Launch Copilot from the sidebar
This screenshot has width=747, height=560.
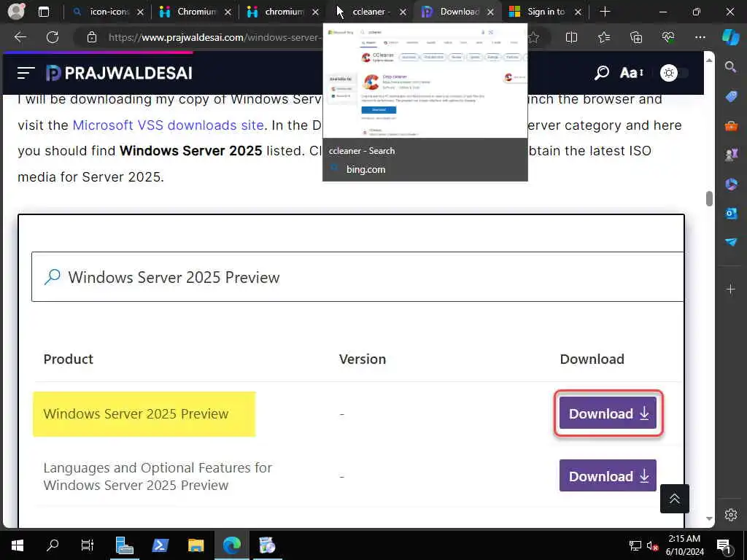(731, 37)
